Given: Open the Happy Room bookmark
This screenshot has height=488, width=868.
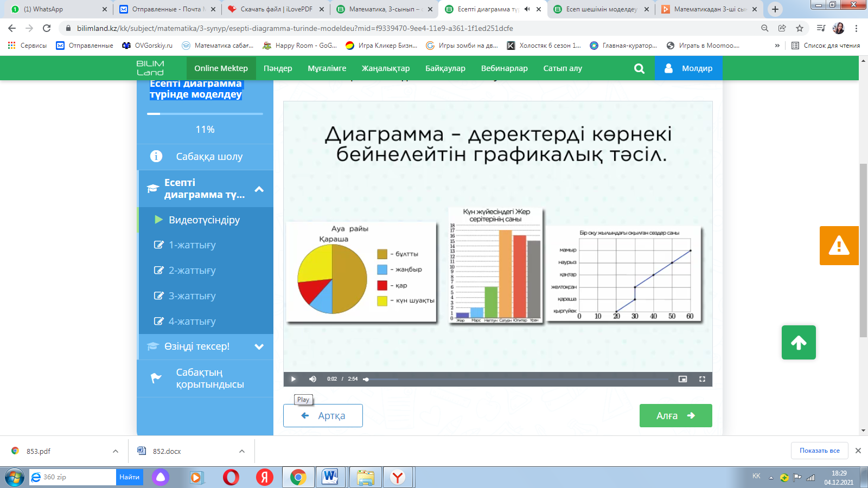Looking at the screenshot, I should coord(300,46).
